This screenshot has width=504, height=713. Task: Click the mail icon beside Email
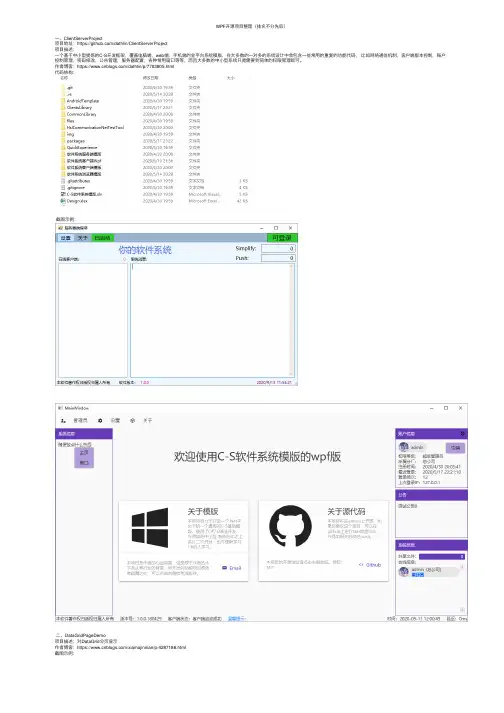224,568
